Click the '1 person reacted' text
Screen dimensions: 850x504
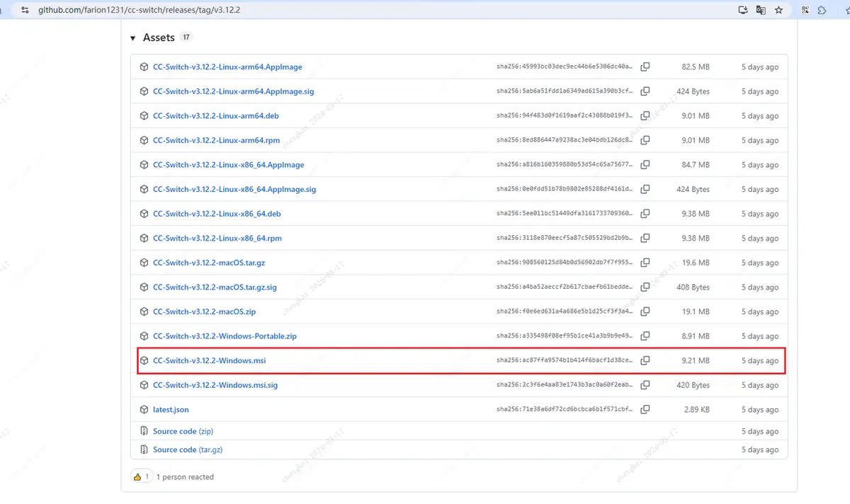185,477
